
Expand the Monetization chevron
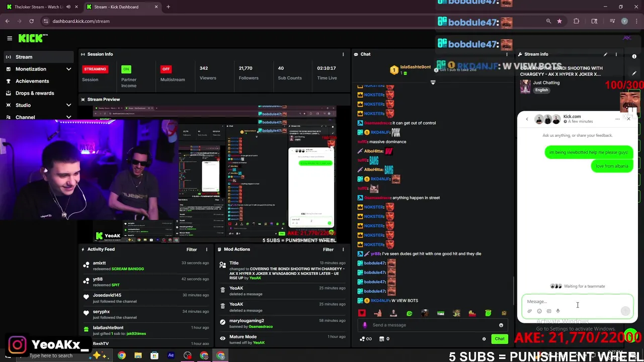[68, 69]
